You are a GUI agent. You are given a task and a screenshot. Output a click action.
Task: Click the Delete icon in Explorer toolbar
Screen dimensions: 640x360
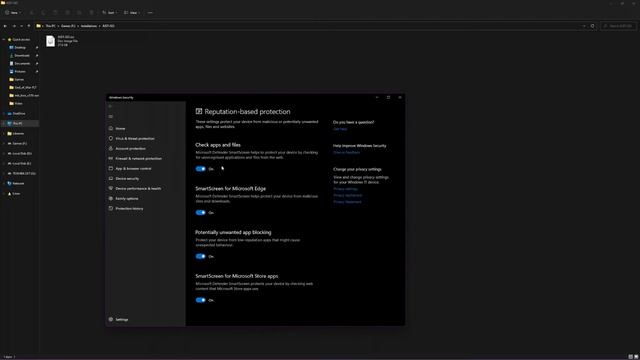pos(91,13)
